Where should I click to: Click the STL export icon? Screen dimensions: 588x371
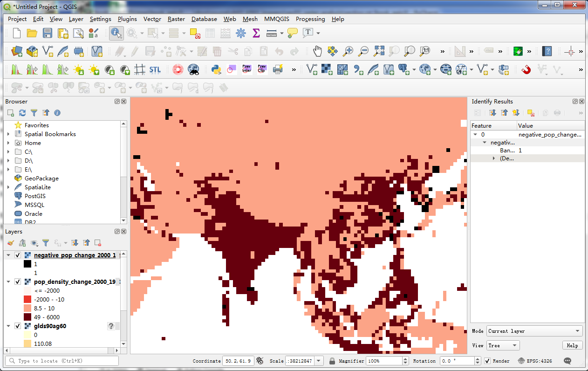[155, 69]
